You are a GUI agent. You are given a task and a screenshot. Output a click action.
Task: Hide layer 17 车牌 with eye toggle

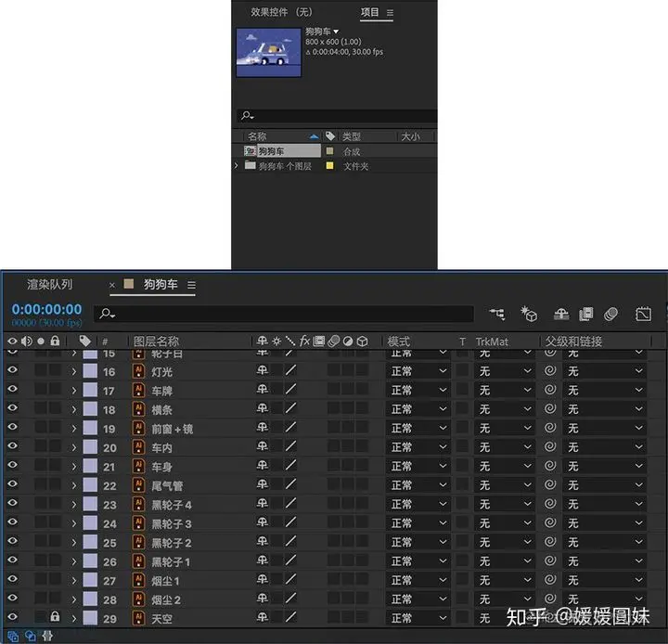13,389
